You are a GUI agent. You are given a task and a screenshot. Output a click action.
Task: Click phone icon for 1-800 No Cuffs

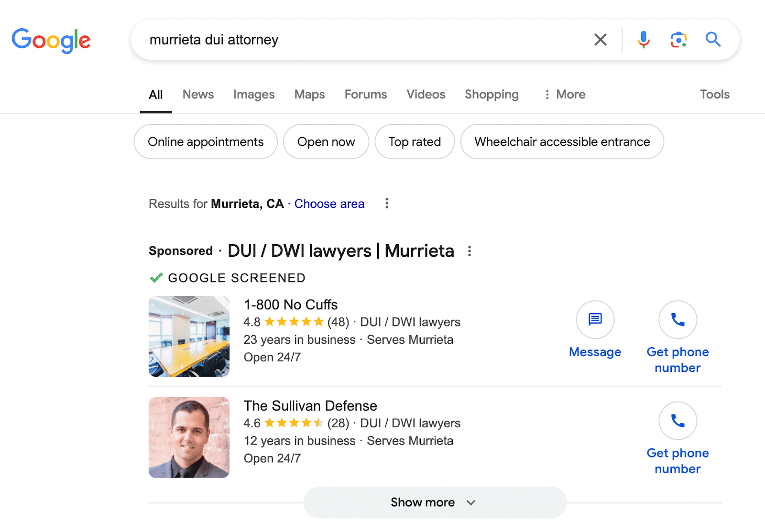(x=678, y=319)
